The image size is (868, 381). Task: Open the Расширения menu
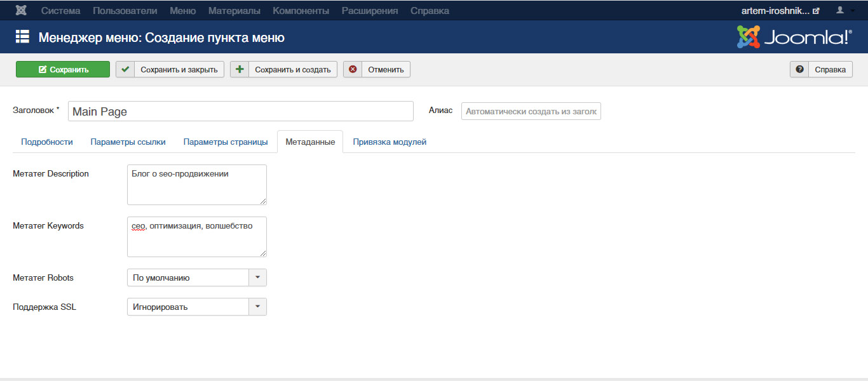click(x=370, y=11)
